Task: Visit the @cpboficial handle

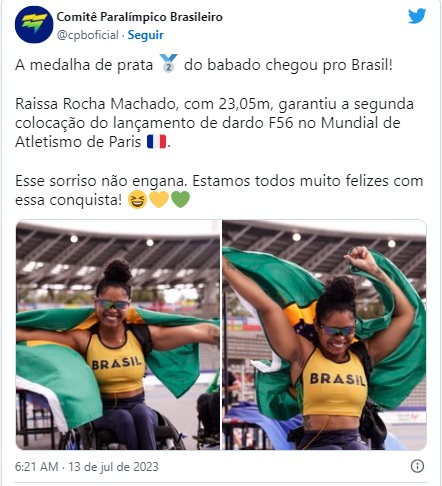Action: pos(88,35)
